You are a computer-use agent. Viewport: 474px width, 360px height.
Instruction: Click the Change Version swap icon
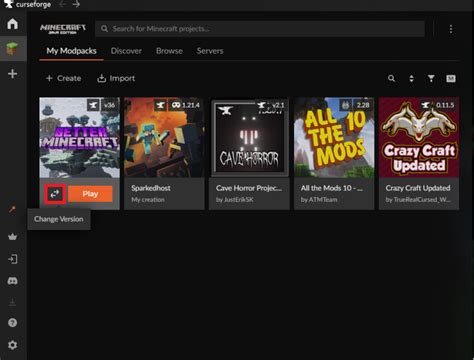tap(55, 194)
